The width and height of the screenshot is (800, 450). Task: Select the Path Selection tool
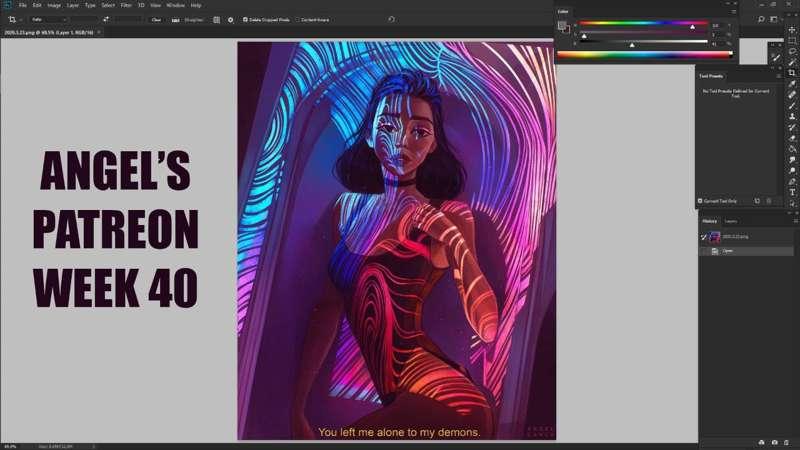click(x=792, y=203)
